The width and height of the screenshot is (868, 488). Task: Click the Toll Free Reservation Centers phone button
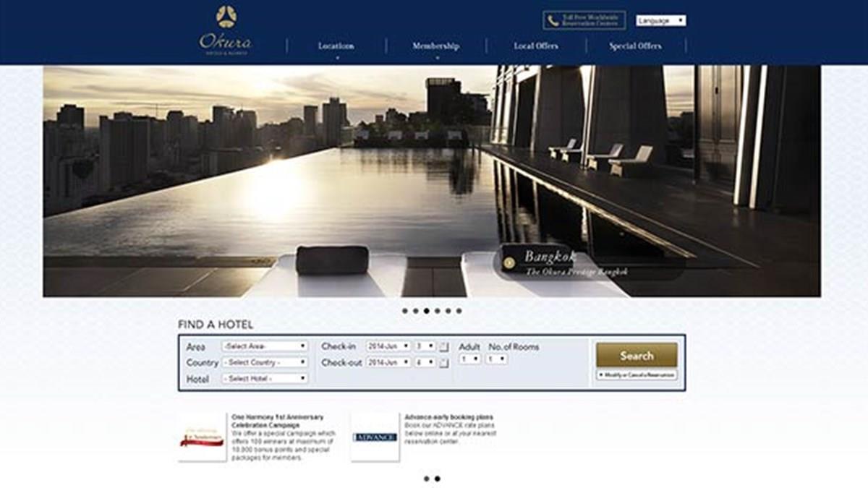pyautogui.click(x=584, y=20)
